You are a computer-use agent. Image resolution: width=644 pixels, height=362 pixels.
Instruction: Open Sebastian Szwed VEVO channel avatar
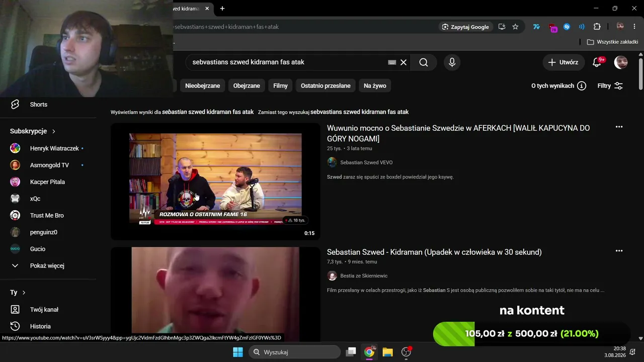pyautogui.click(x=332, y=162)
